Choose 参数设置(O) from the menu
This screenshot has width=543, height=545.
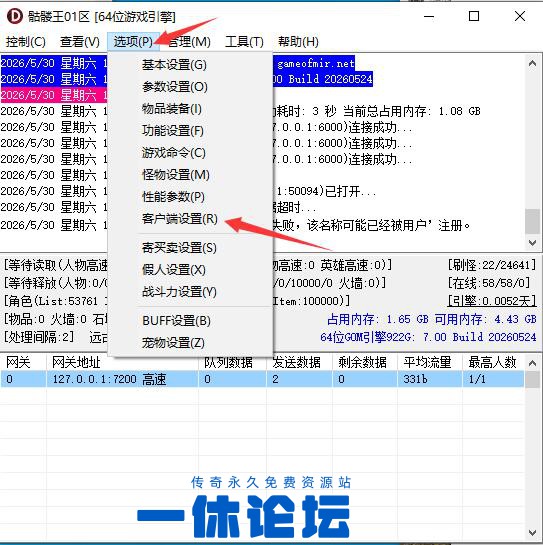point(190,87)
